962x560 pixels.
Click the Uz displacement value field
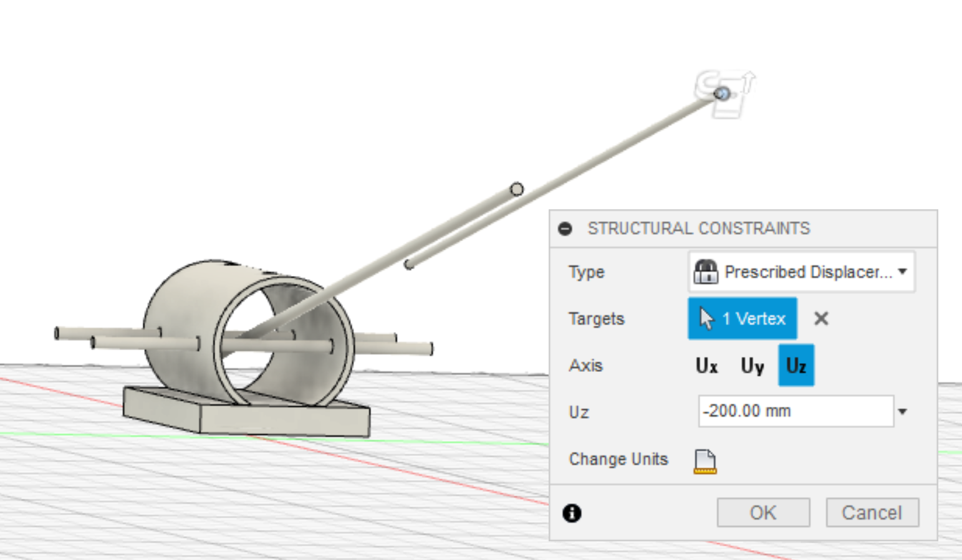pyautogui.click(x=796, y=411)
